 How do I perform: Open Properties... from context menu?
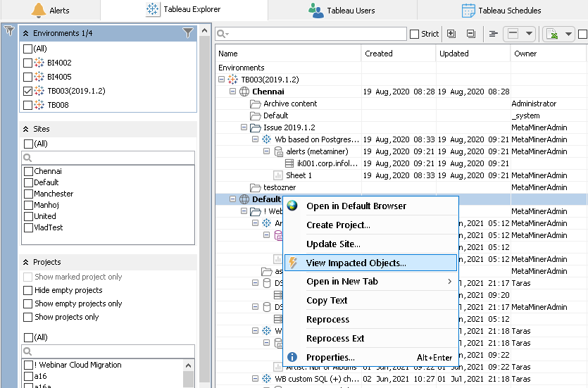(x=371, y=357)
